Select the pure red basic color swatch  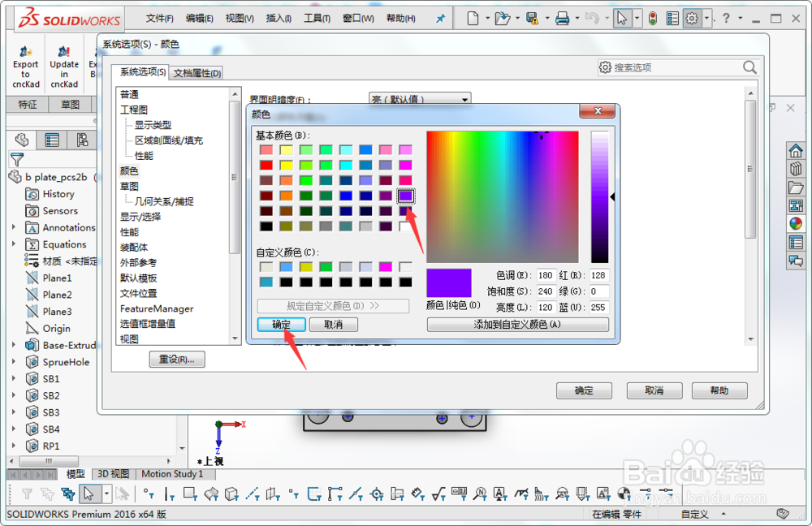(266, 165)
